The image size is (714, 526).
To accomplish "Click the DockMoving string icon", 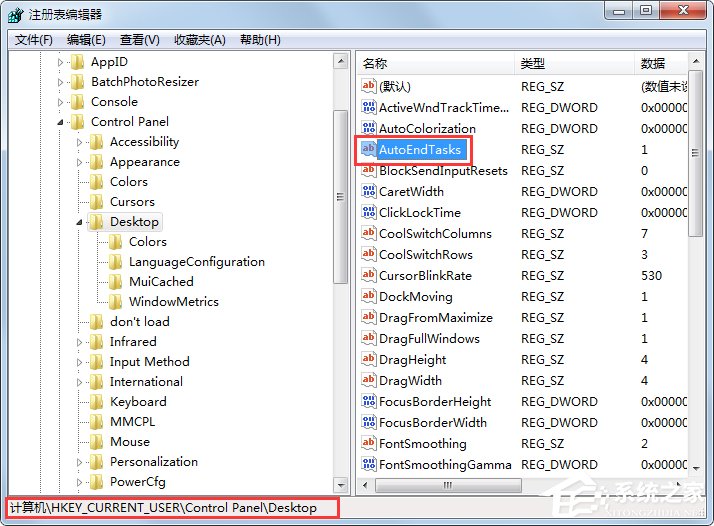I will [368, 296].
